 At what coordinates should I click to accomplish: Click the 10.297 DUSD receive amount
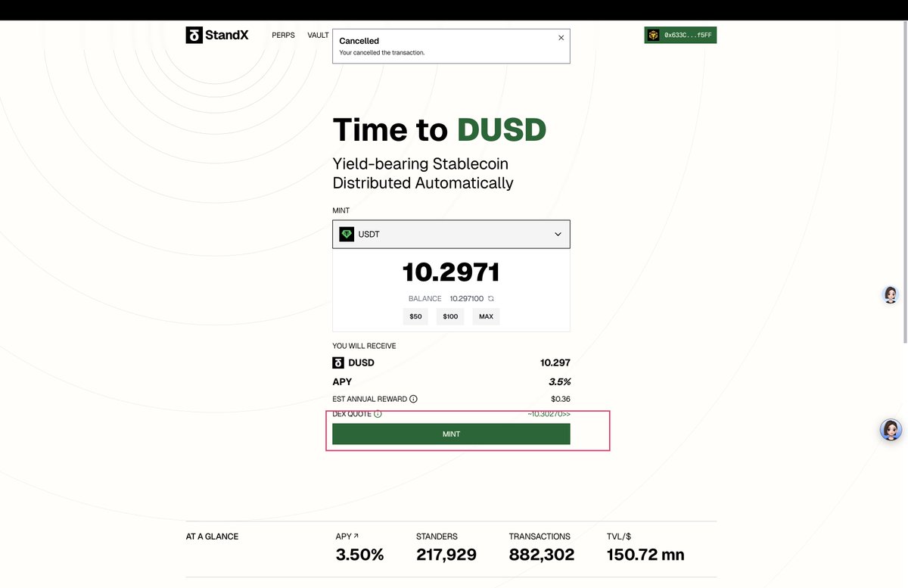coord(555,363)
